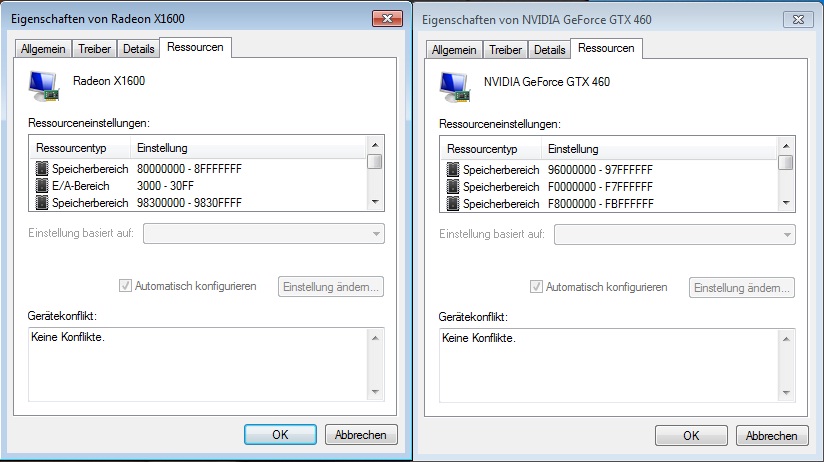Click scroll-up arrow of GTX 460 resource list
The image size is (824, 462).
(786, 146)
